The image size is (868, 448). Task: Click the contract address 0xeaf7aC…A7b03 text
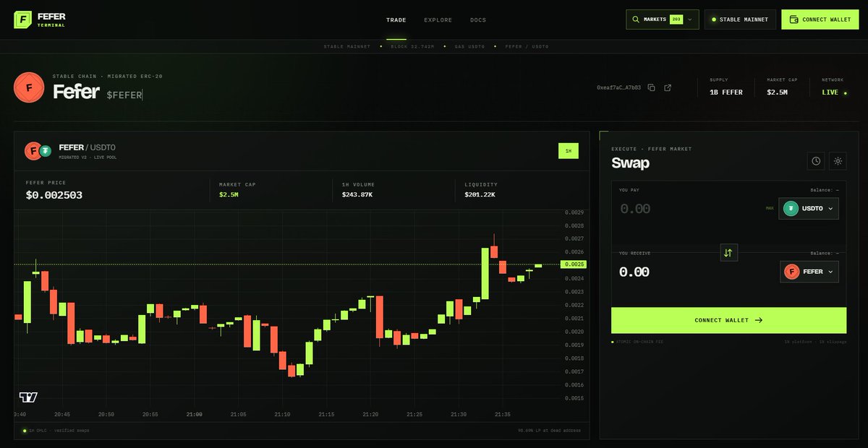(x=618, y=87)
